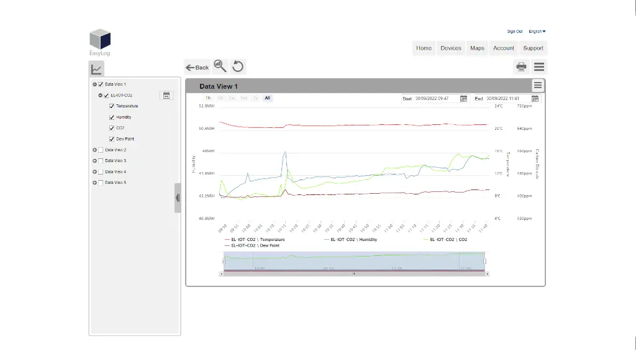Open the English language dropdown
This screenshot has width=636, height=364.
[x=537, y=31]
